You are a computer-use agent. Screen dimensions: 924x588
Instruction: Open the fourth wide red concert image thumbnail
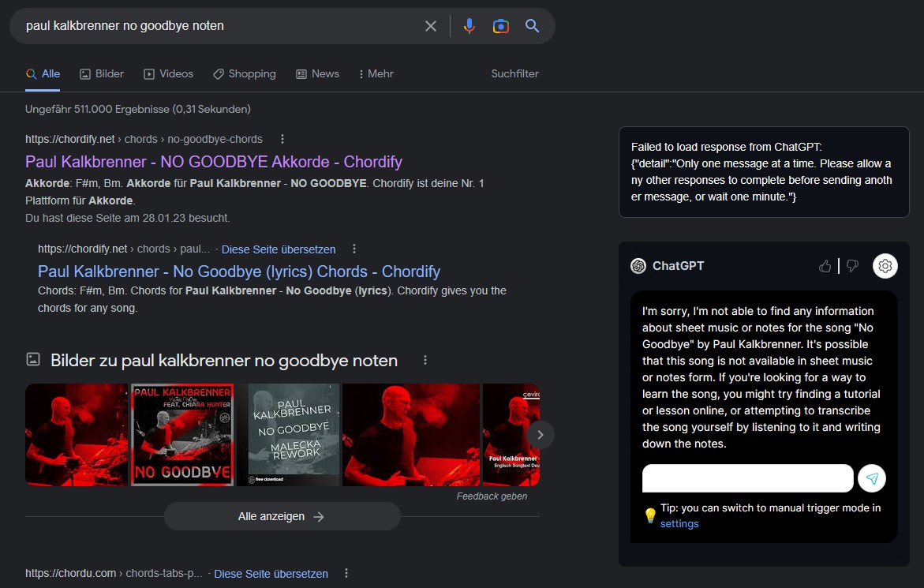411,435
